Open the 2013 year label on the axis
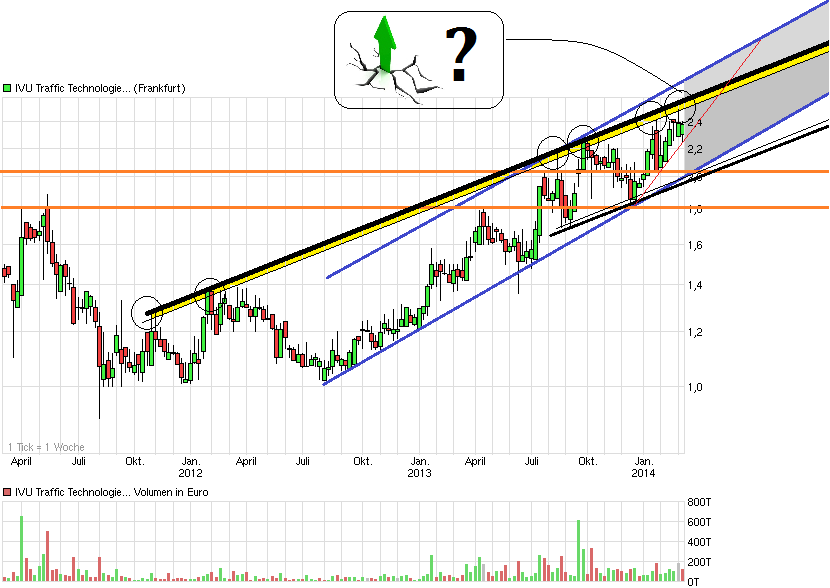 click(x=421, y=471)
